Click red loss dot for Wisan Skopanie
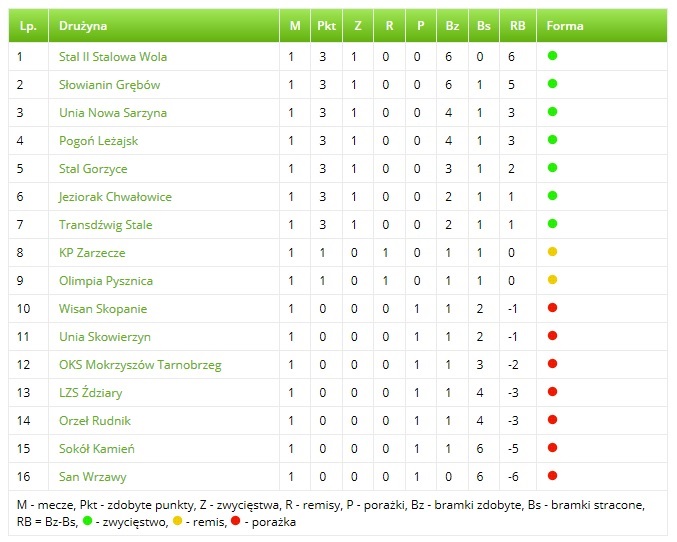677x542 pixels. point(552,308)
